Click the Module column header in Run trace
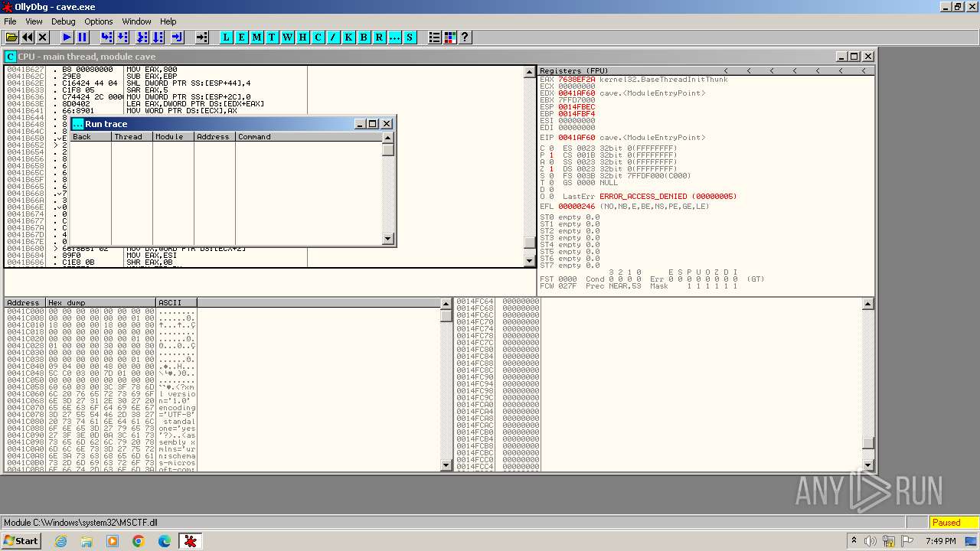Viewport: 980px width, 551px height. click(173, 137)
